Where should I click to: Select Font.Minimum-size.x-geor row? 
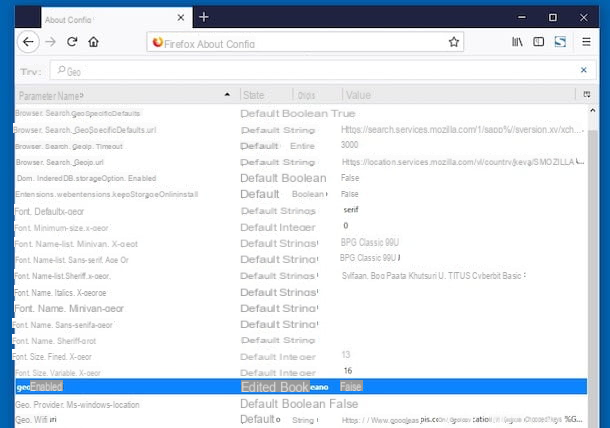pos(301,228)
